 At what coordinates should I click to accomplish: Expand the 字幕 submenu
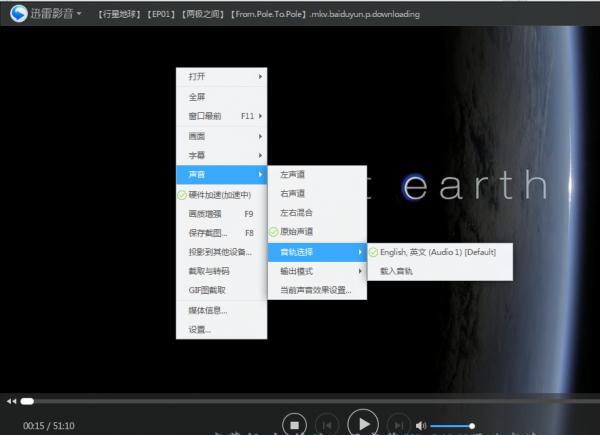pyautogui.click(x=222, y=155)
